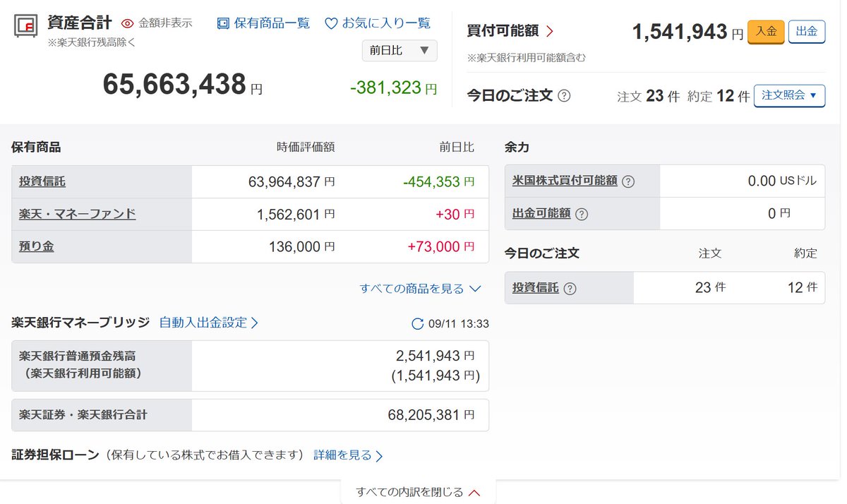Image resolution: width=847 pixels, height=504 pixels.
Task: Click 楽天銀行普通預金残高 label
Action: (x=78, y=356)
